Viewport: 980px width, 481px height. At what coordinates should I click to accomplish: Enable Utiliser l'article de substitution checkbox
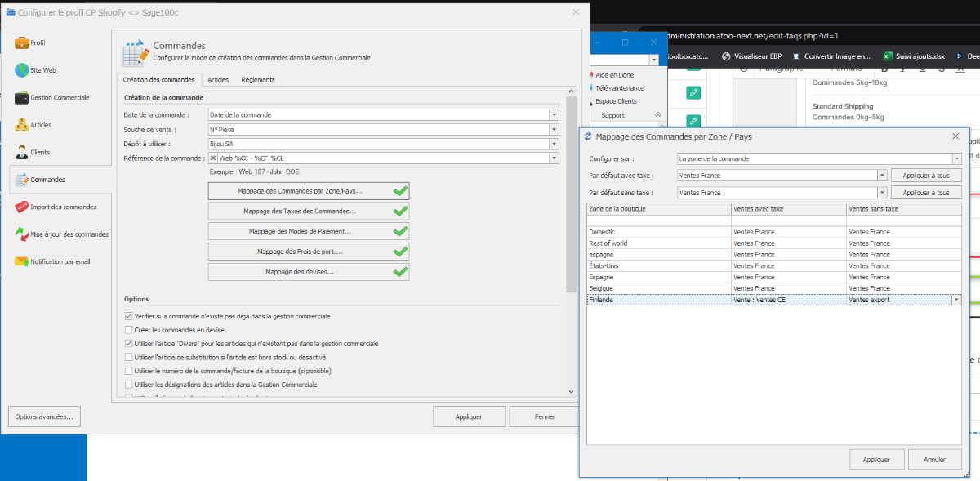coord(128,357)
